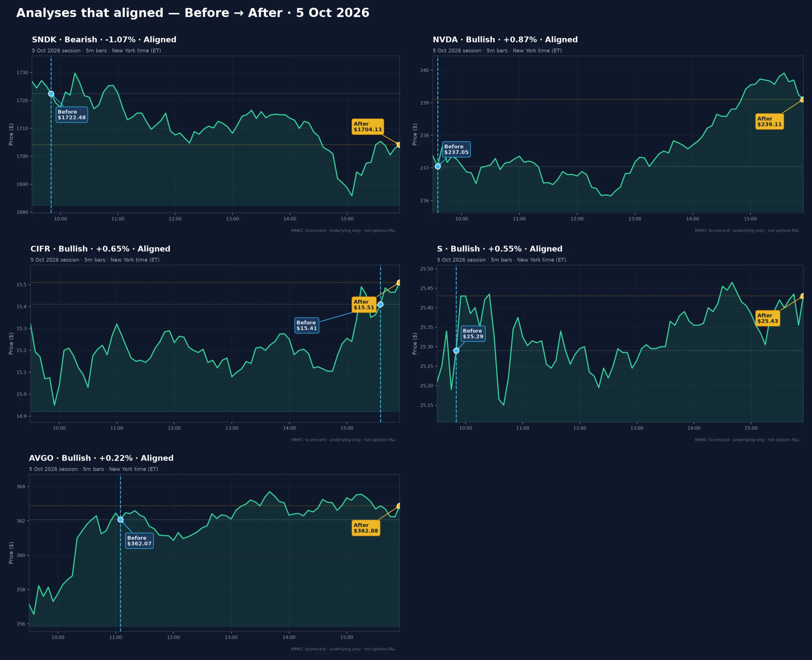Click the CIFR Bullish +0.65% Aligned title
The image size is (812, 660).
(101, 249)
